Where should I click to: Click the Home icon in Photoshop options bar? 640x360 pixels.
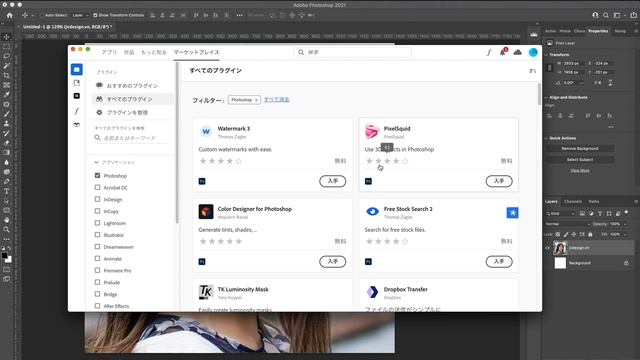[x=9, y=15]
